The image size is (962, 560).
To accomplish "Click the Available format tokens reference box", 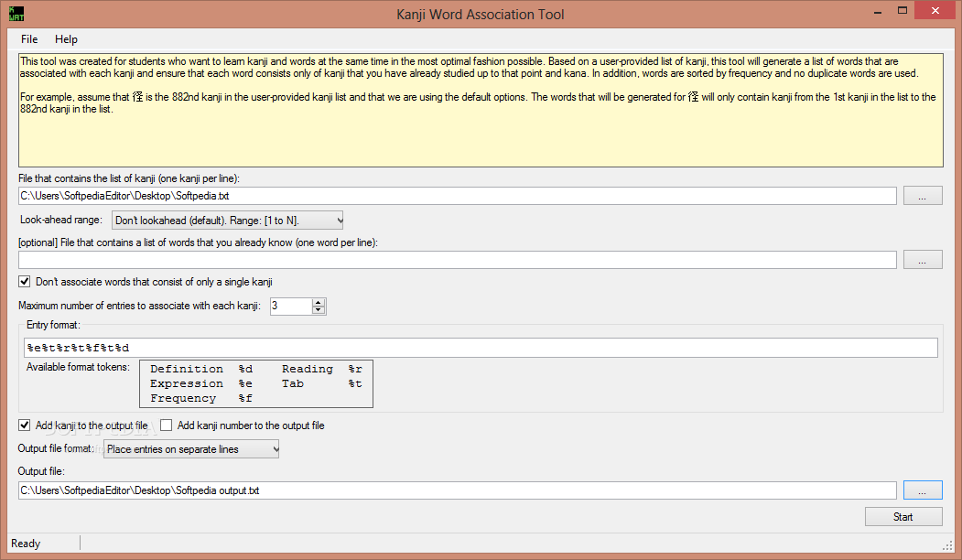I will (x=256, y=383).
